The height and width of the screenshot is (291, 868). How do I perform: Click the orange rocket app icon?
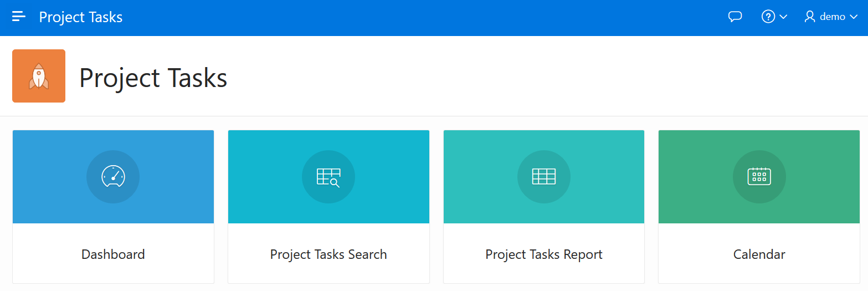[x=39, y=76]
